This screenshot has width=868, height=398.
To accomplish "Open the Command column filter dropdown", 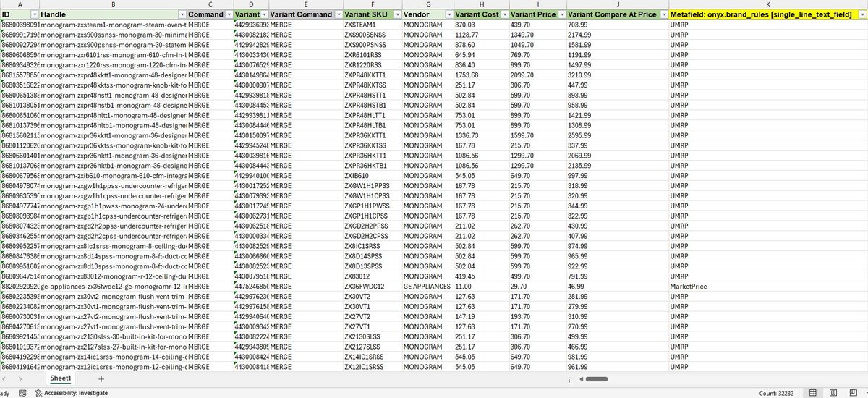I will coord(229,14).
